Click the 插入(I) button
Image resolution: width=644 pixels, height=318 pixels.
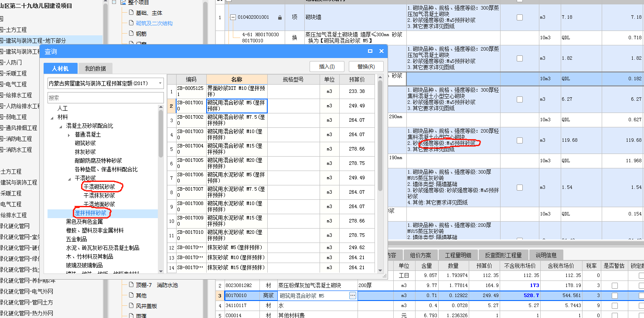point(327,67)
